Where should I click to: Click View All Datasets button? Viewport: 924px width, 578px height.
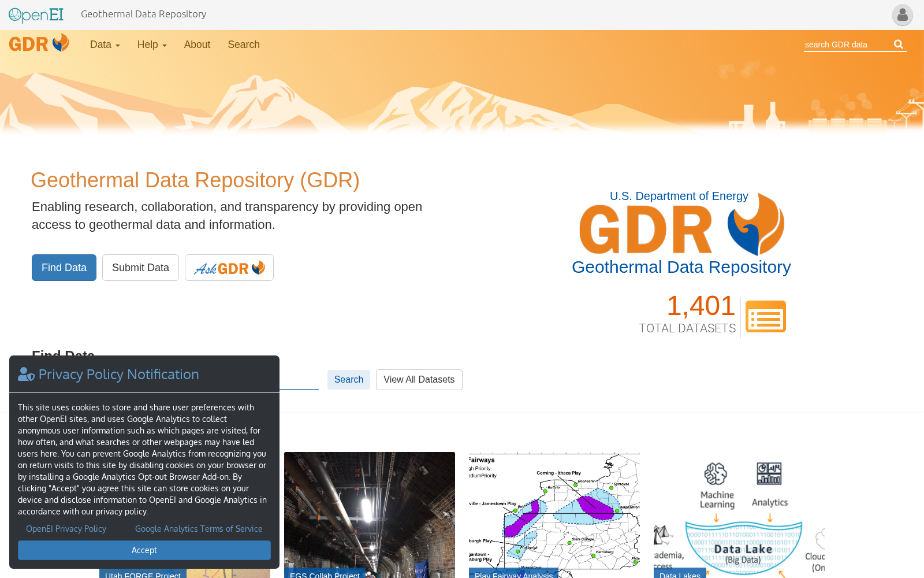(x=419, y=380)
